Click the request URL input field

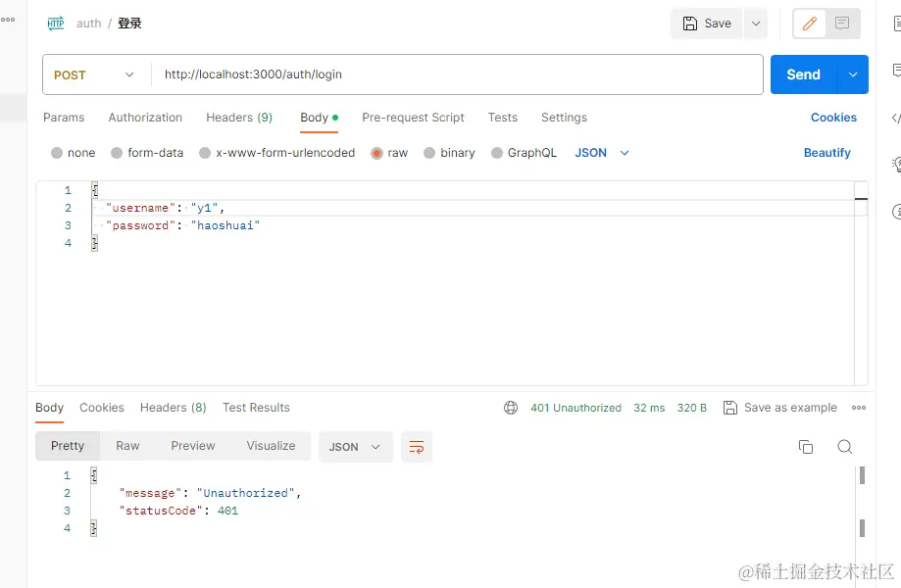coord(457,74)
